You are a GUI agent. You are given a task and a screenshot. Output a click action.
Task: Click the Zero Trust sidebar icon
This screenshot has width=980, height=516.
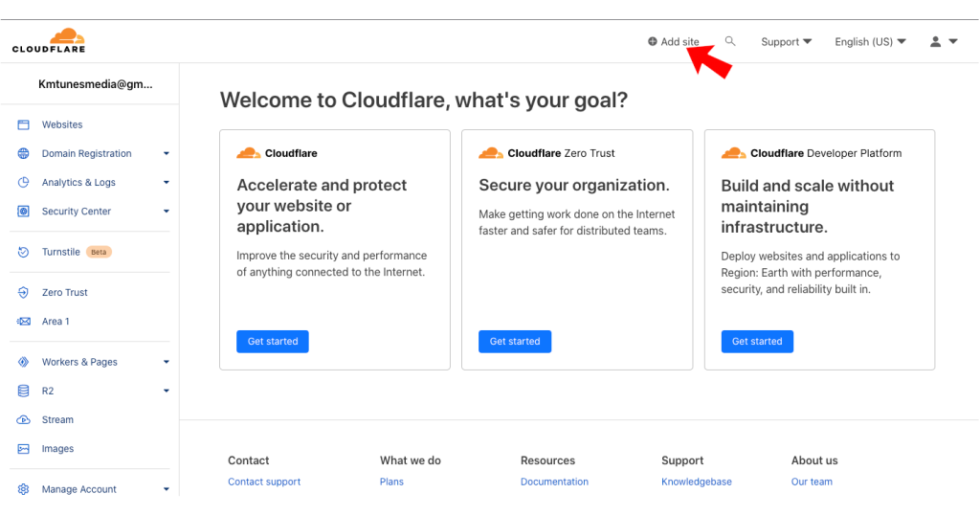[23, 292]
